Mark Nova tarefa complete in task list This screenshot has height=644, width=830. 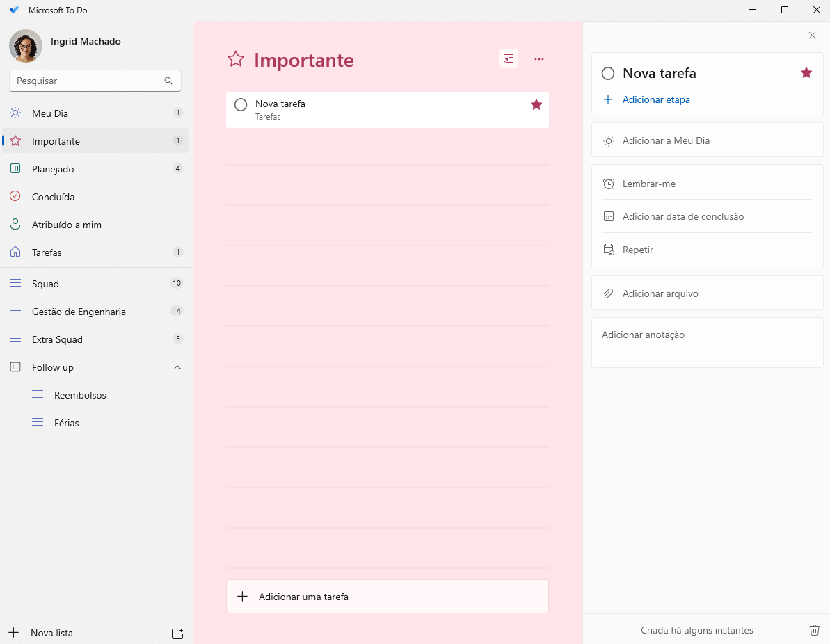(x=241, y=105)
